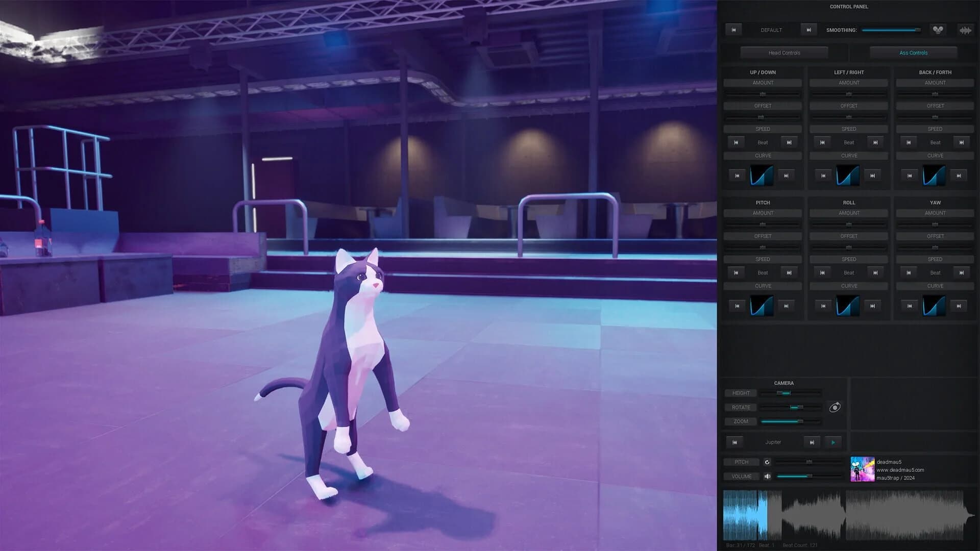Advance to next Beat in Left/Right section
The width and height of the screenshot is (980, 551).
(875, 142)
